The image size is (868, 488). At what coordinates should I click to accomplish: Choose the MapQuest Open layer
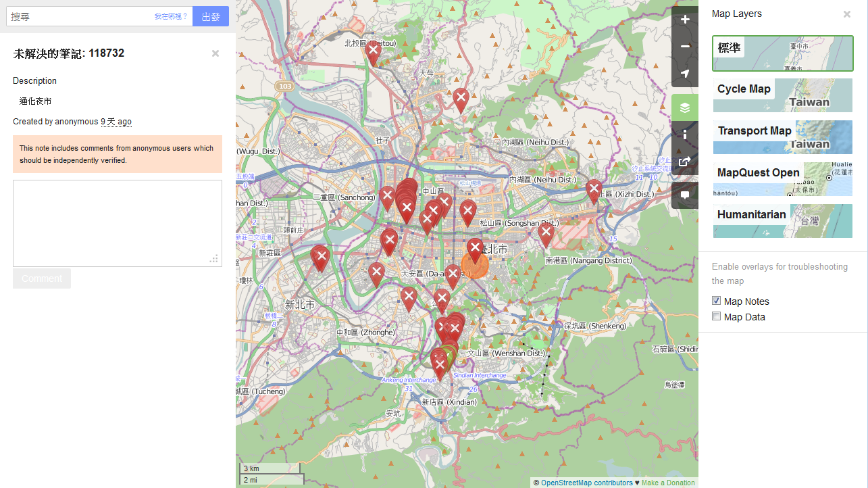(x=782, y=179)
